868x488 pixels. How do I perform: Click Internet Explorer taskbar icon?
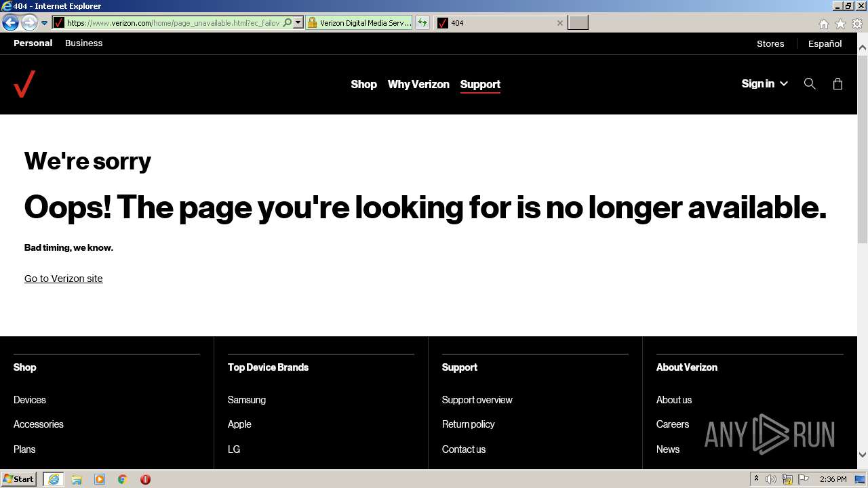coord(54,479)
